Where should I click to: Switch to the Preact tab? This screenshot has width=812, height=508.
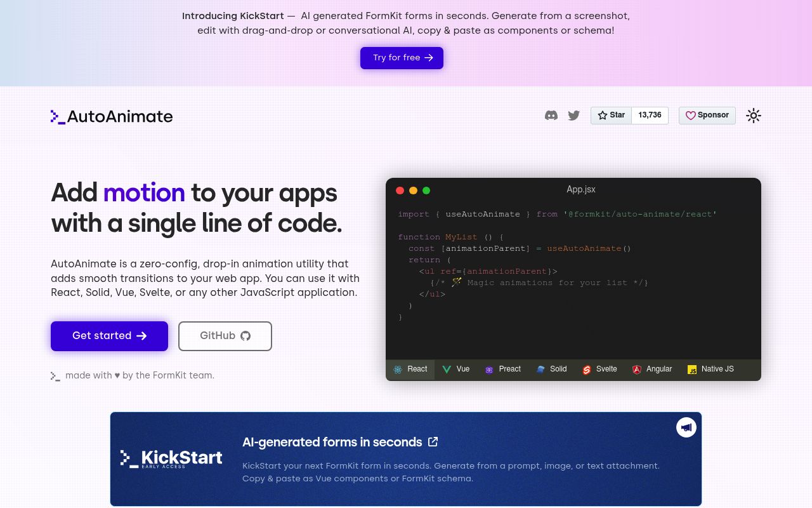click(502, 370)
